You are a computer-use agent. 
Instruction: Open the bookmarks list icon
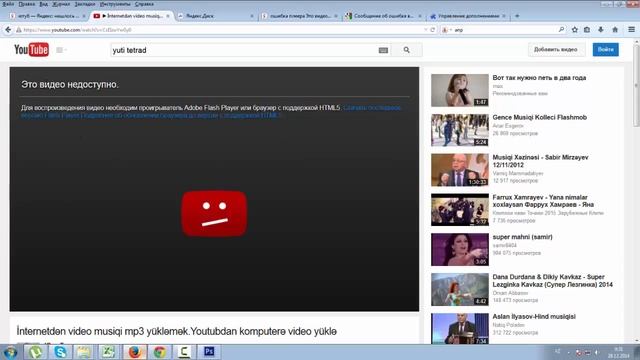point(587,29)
